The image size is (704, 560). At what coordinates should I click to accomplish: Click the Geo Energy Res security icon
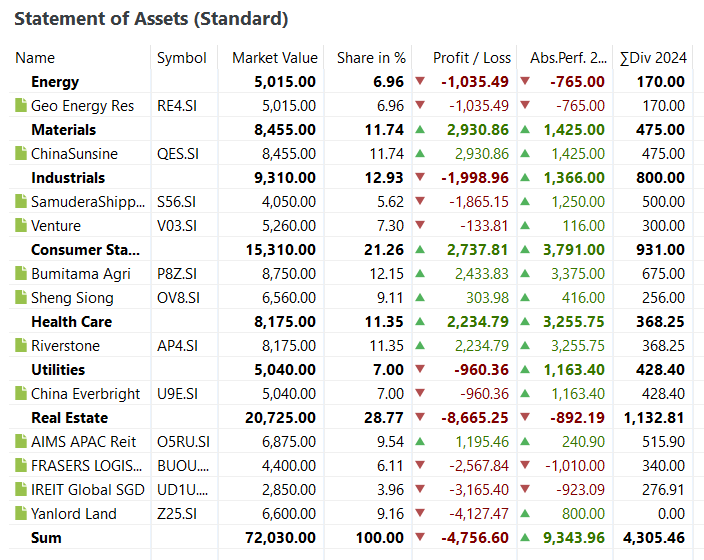point(21,106)
